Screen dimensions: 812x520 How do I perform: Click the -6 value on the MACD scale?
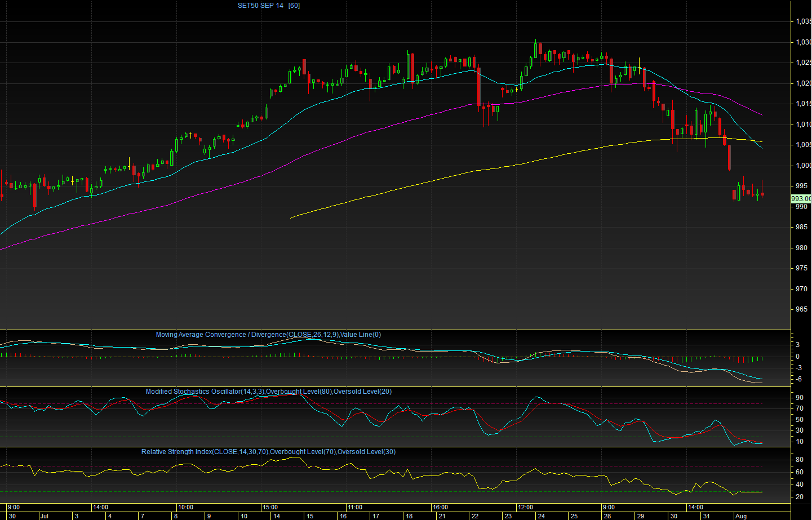point(798,379)
